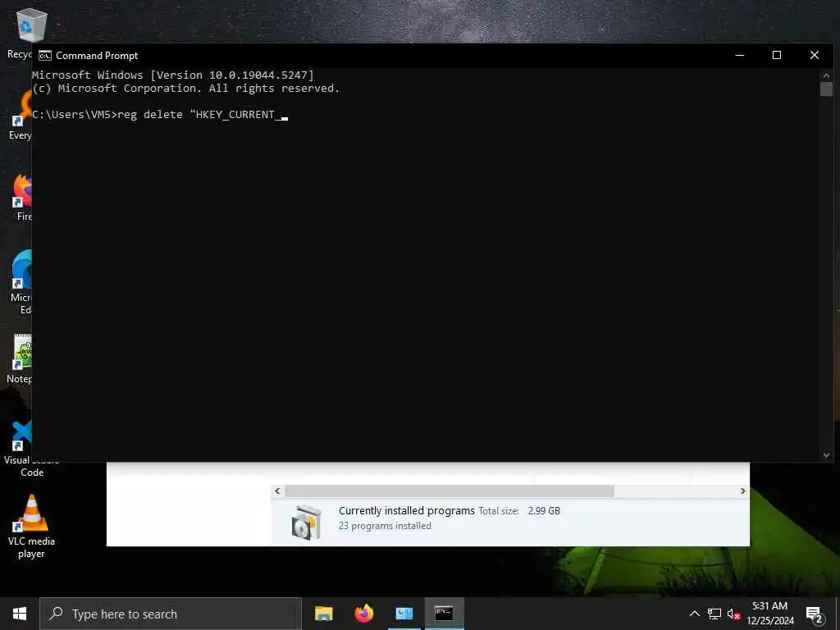Maximize the Command Prompt window
Image resolution: width=840 pixels, height=630 pixels.
tap(777, 55)
